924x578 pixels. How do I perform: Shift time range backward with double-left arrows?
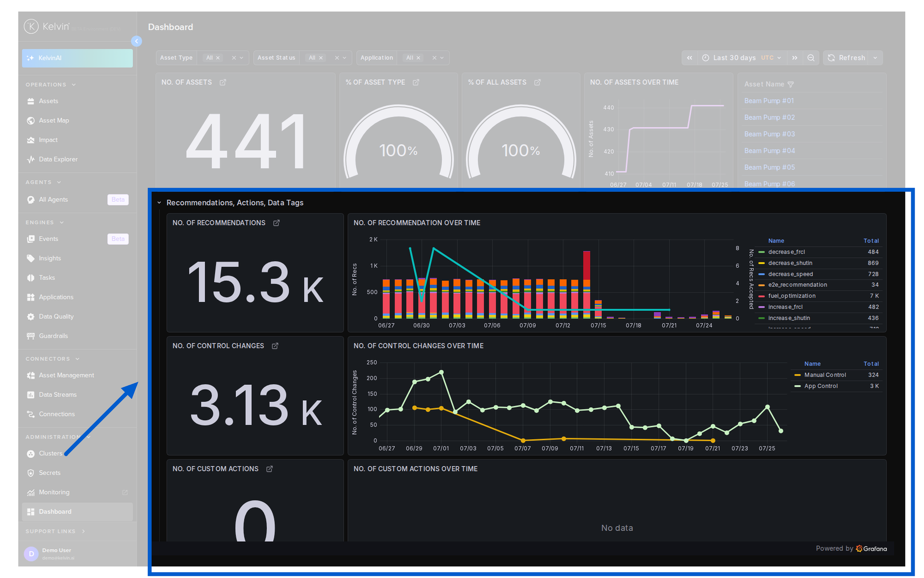click(x=690, y=58)
